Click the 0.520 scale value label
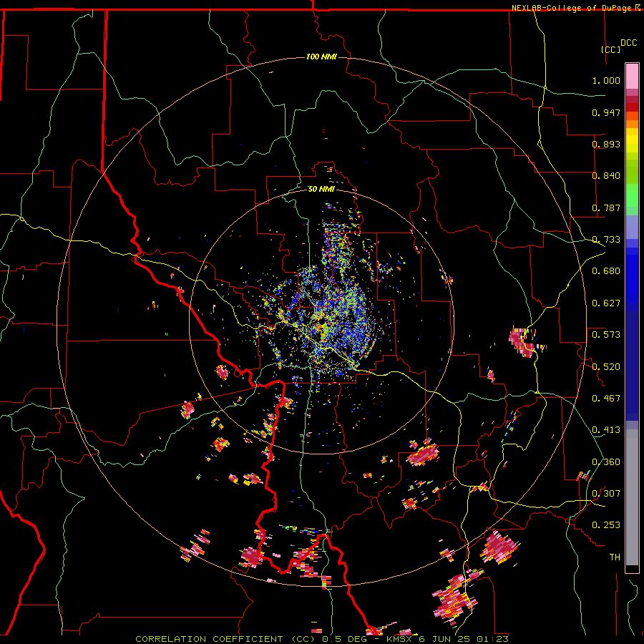This screenshot has width=644, height=644. [606, 367]
